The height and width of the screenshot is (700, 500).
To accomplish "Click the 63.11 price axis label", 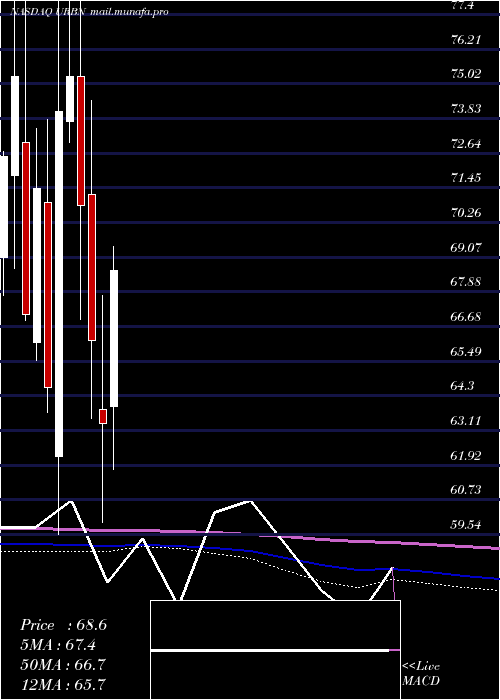I will (x=466, y=421).
